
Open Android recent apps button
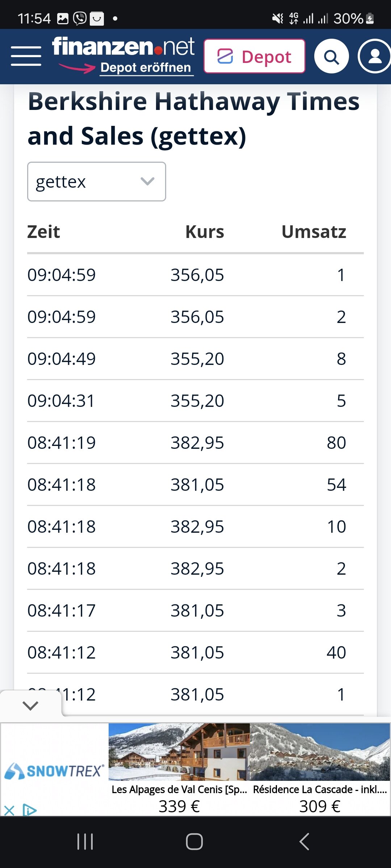click(85, 842)
